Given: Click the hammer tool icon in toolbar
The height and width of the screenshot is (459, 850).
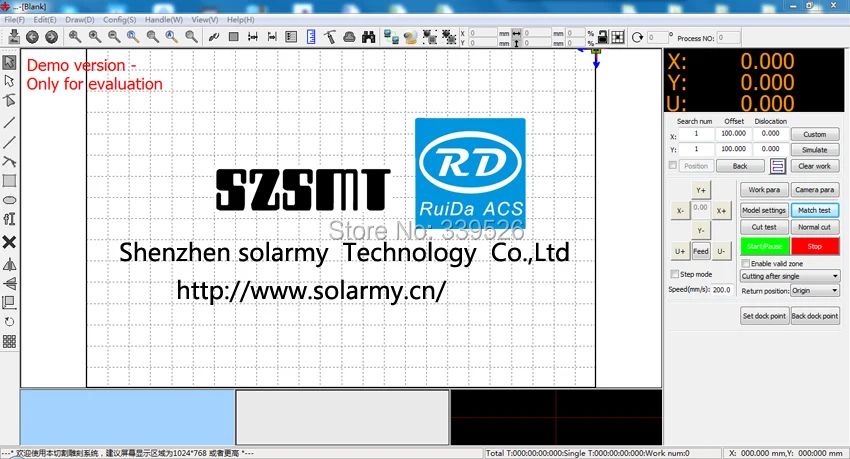Looking at the screenshot, I should [330, 37].
